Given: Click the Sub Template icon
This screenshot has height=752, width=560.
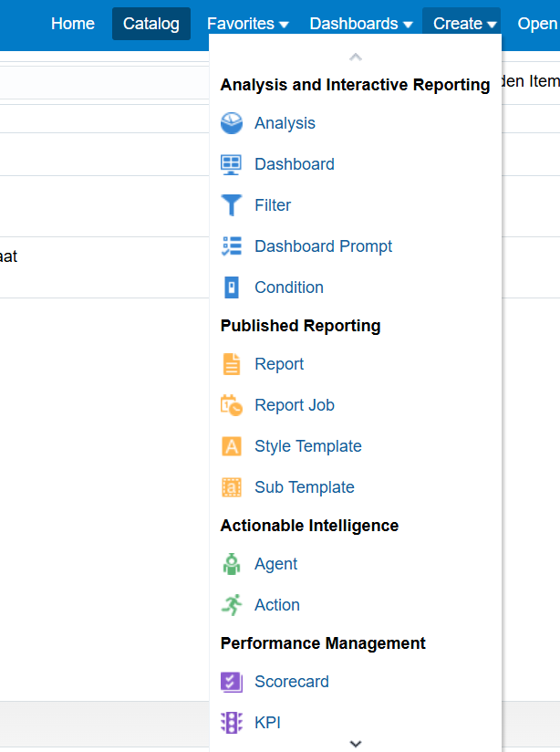Looking at the screenshot, I should tap(232, 487).
